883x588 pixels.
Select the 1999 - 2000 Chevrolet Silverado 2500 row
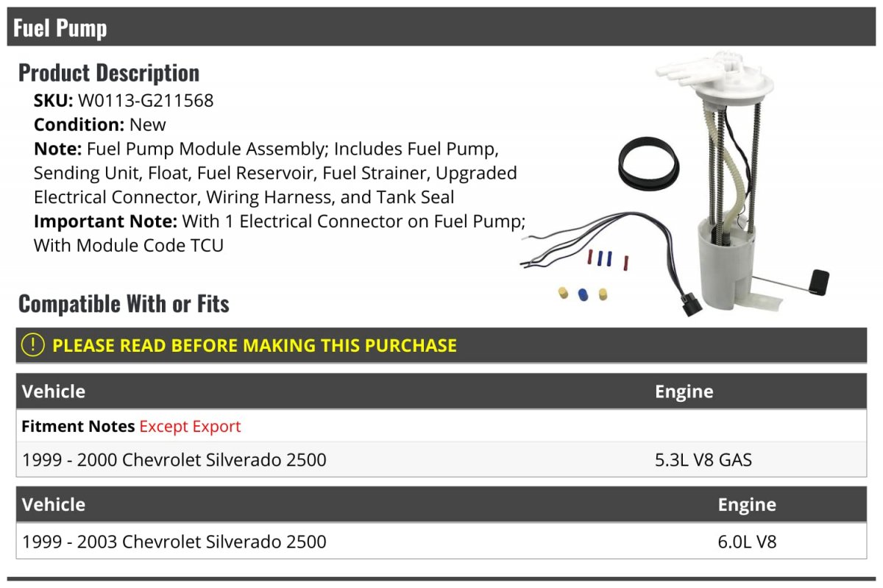(441, 460)
